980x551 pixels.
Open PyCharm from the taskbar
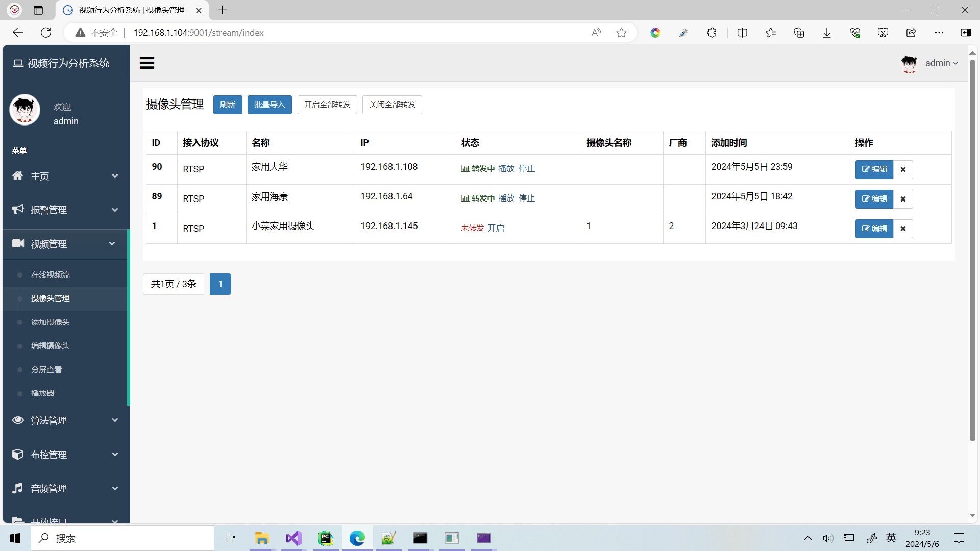pyautogui.click(x=325, y=538)
